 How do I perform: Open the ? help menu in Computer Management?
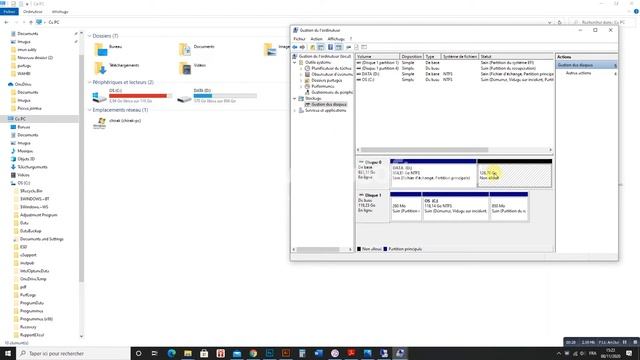coord(351,39)
